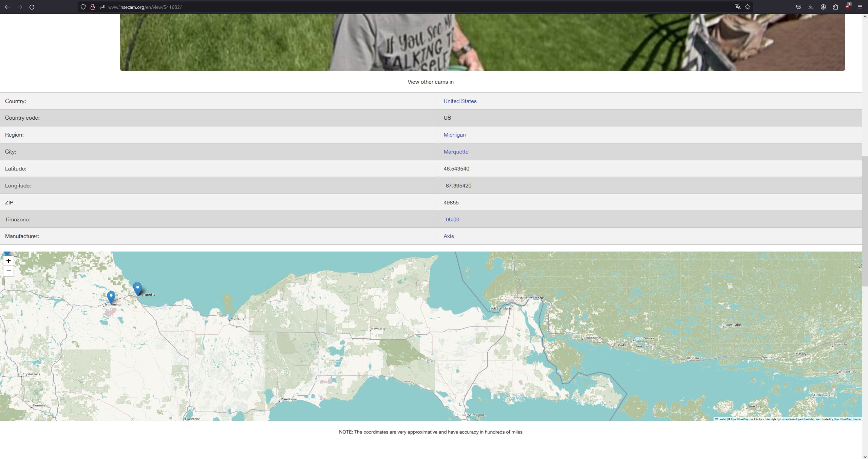Click the country code value US
The image size is (868, 459).
[x=447, y=118]
